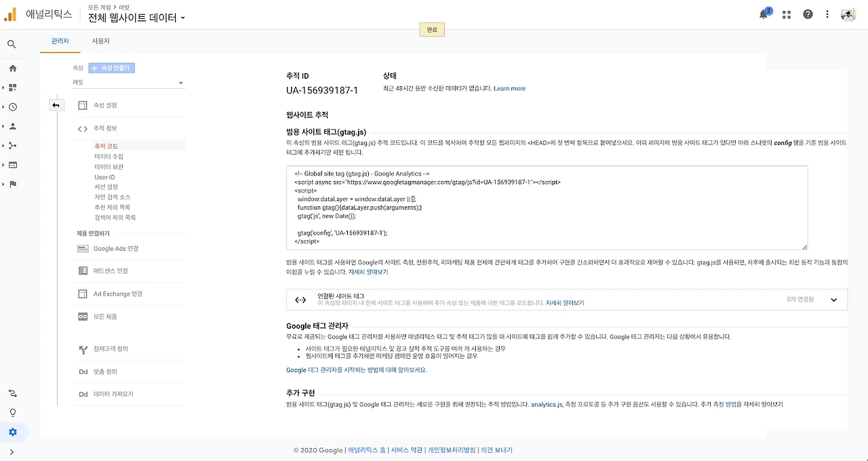Open Admin gear icon in sidebar
Viewport: 868px width, 461px height.
[x=12, y=432]
